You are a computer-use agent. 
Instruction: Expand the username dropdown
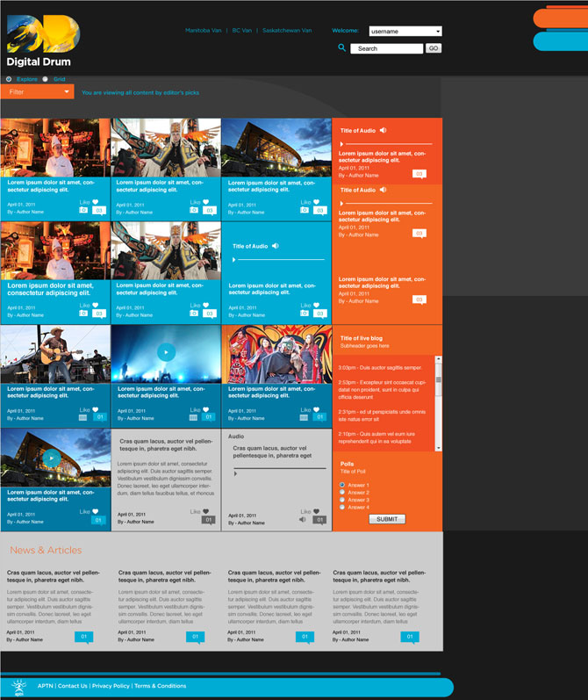point(405,31)
